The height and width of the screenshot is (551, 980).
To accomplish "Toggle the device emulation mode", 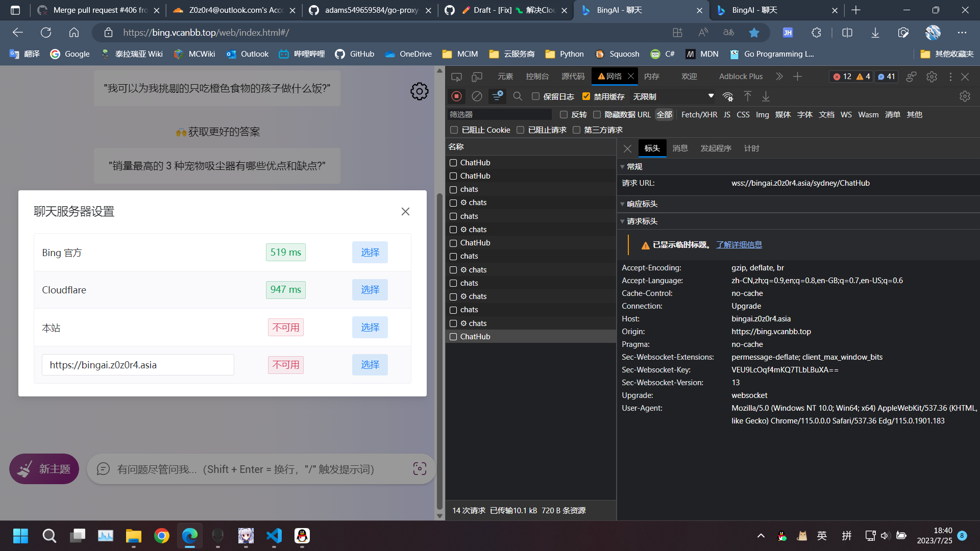I will [477, 77].
